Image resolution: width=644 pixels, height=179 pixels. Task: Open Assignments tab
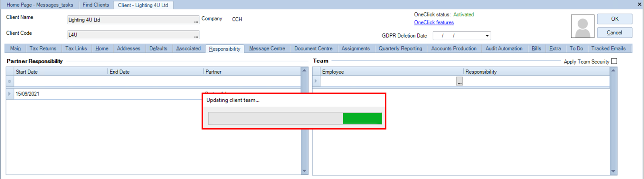coord(355,49)
